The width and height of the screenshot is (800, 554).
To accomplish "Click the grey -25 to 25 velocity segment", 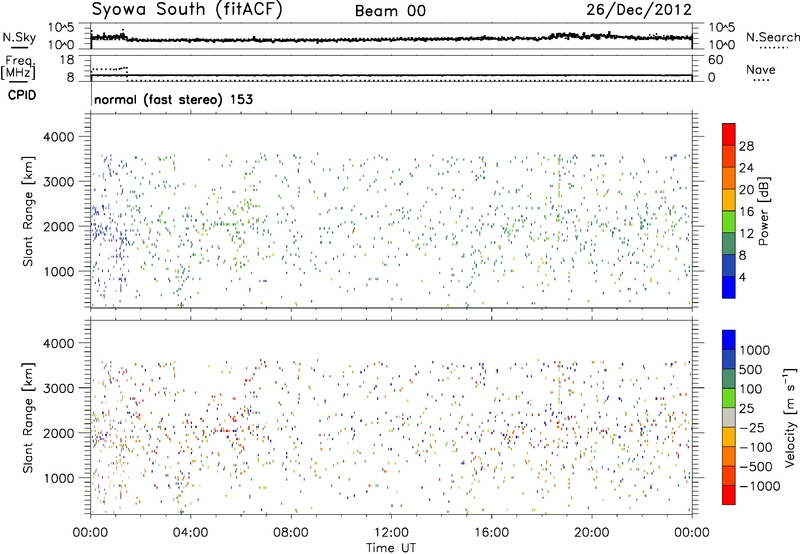I will click(x=729, y=417).
